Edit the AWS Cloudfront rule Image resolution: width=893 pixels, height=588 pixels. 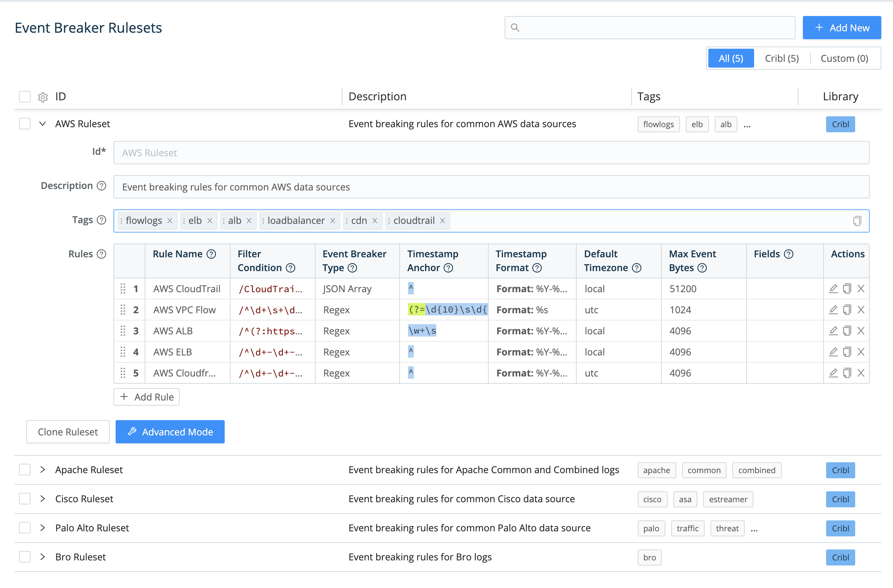833,373
